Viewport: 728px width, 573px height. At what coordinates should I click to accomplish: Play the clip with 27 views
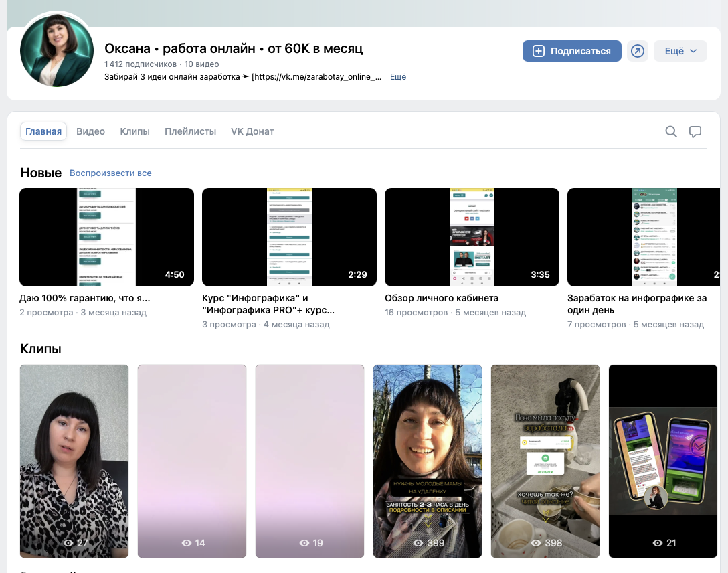click(x=74, y=461)
